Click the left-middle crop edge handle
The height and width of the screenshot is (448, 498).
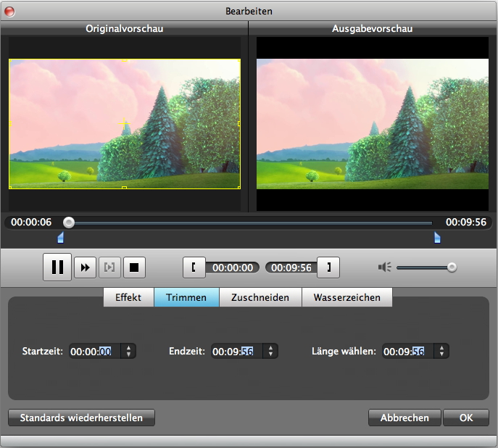coord(10,123)
